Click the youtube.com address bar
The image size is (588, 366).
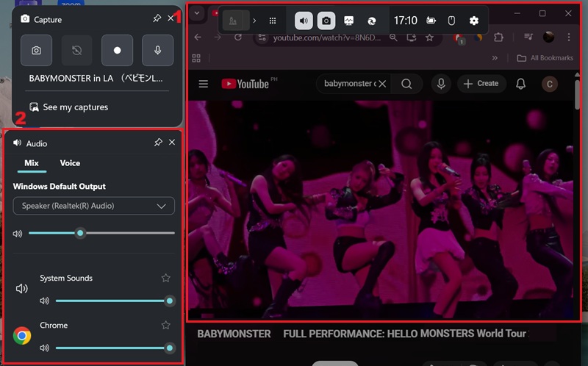pyautogui.click(x=326, y=38)
